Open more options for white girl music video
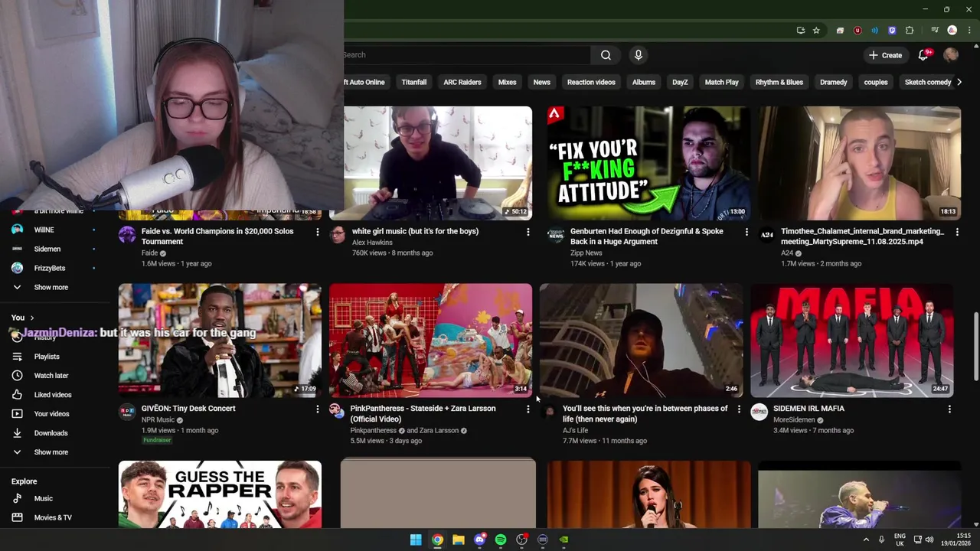Viewport: 980px width, 551px height. click(x=528, y=232)
